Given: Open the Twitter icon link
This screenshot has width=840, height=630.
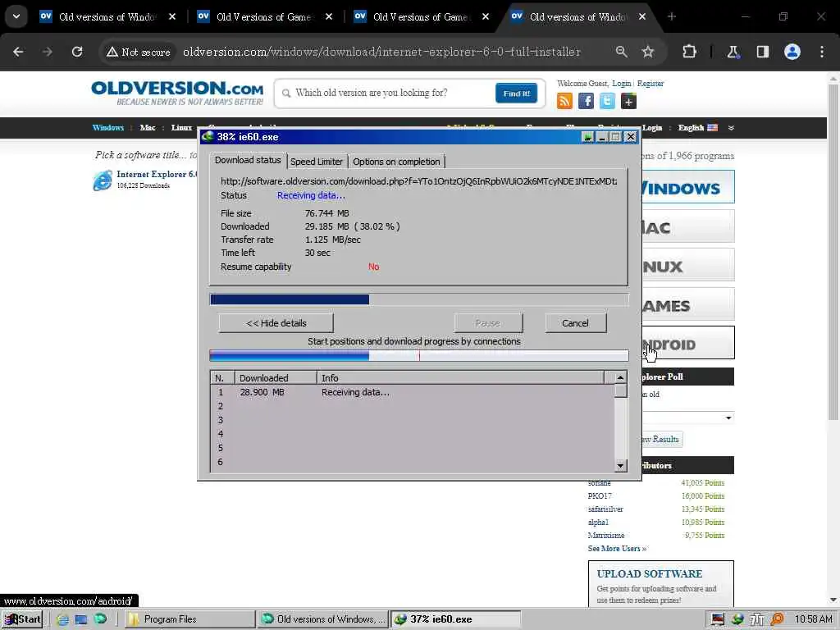Looking at the screenshot, I should [607, 101].
